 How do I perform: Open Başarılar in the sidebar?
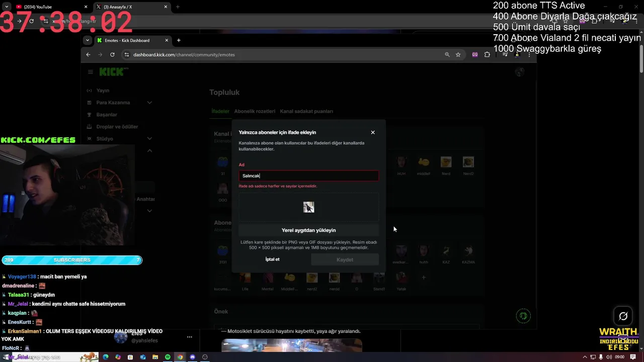click(107, 115)
